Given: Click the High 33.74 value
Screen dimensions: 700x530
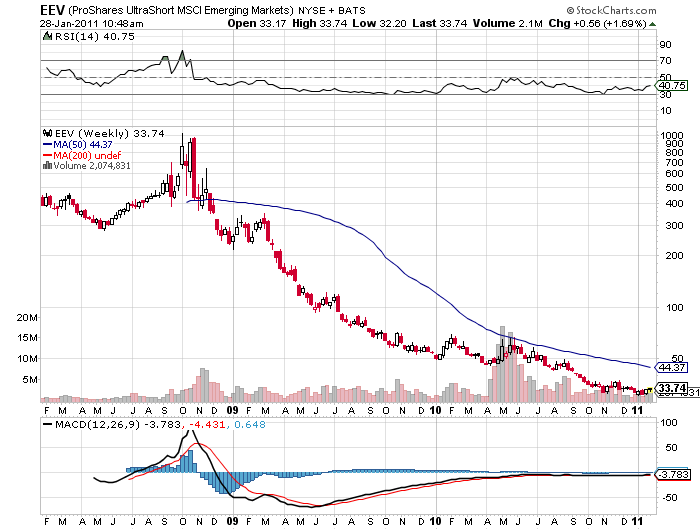Looking at the screenshot, I should click(x=319, y=24).
